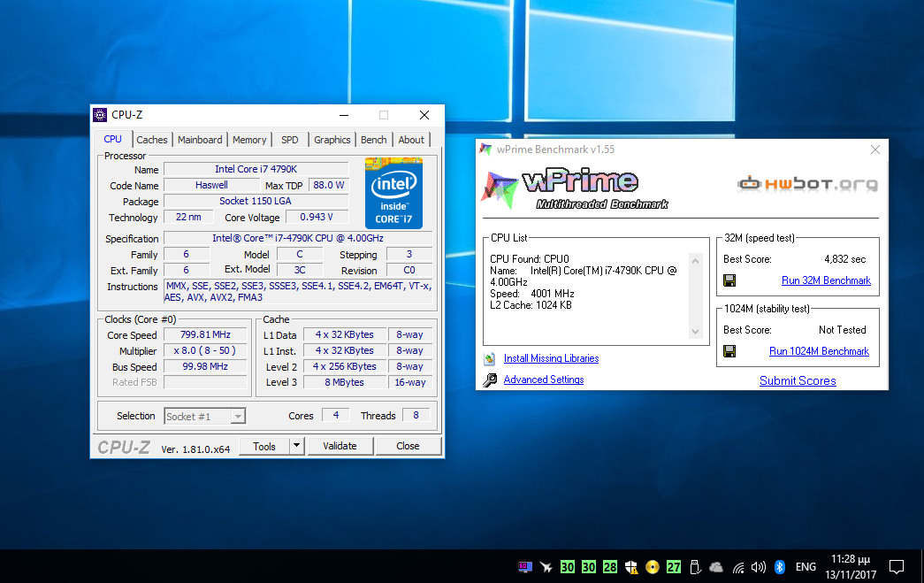
Task: Open the volume speaker tray icon
Action: tap(759, 567)
